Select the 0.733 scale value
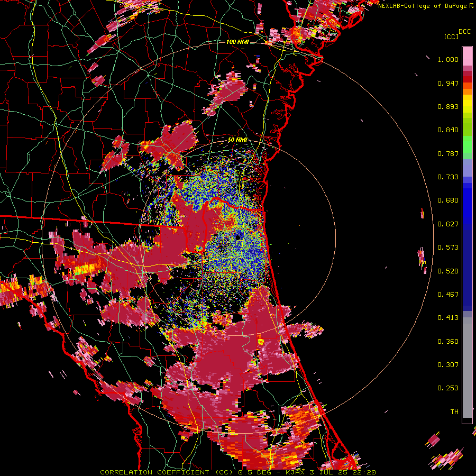The image size is (476, 476). pos(448,177)
